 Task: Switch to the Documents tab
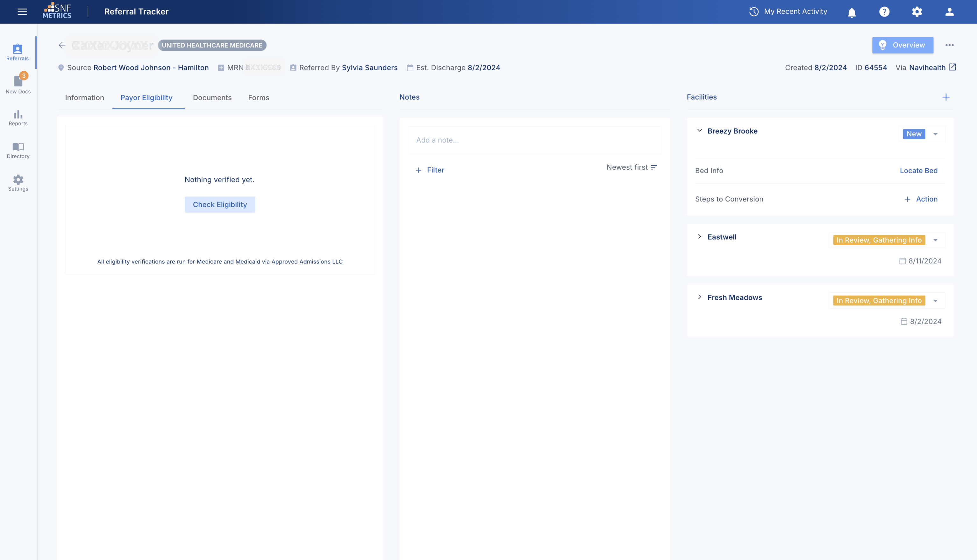pos(212,98)
